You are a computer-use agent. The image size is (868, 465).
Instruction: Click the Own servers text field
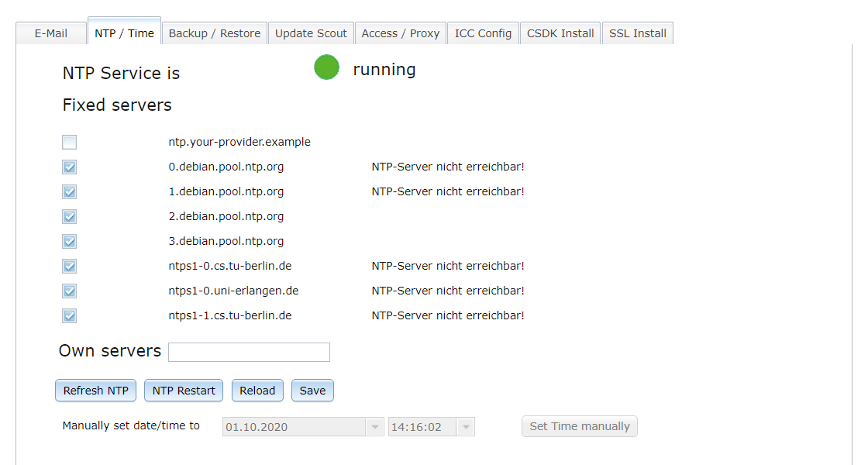coord(249,353)
